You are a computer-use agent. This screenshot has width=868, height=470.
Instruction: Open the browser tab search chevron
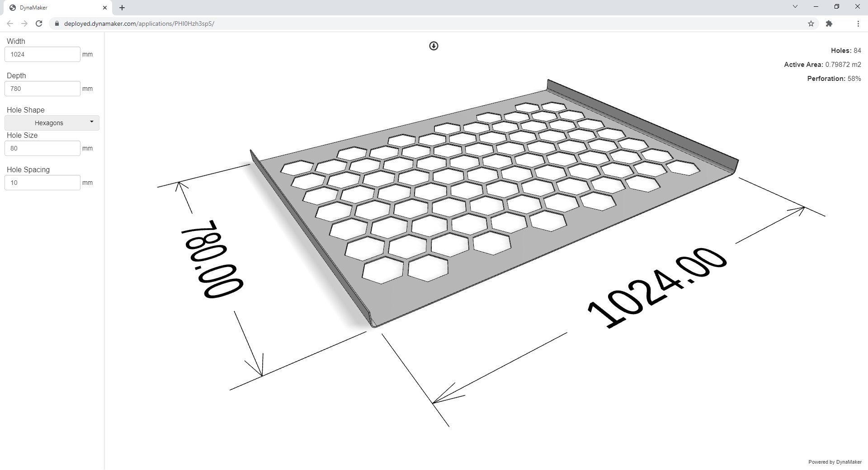coord(795,6)
